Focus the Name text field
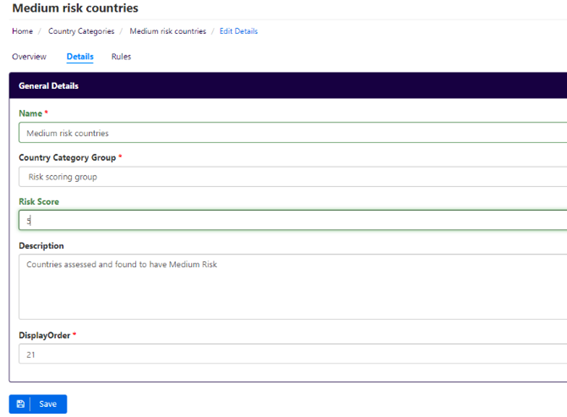 pos(293,133)
